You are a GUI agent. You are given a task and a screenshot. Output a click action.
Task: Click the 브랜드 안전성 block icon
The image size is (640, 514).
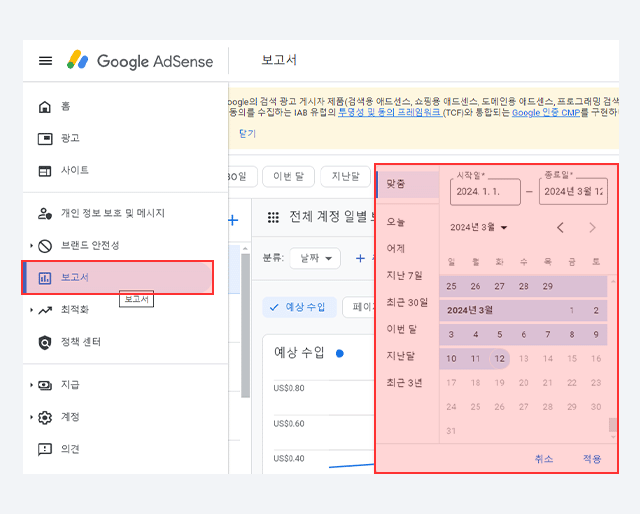click(45, 246)
